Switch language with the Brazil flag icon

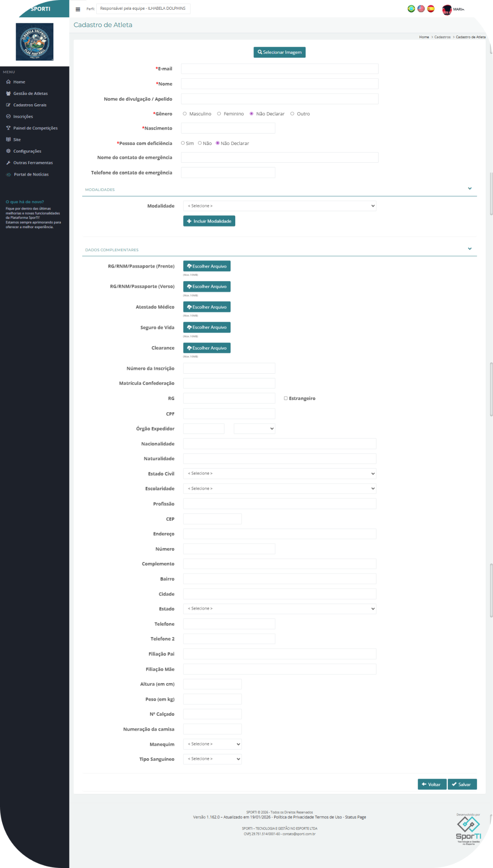coord(411,8)
